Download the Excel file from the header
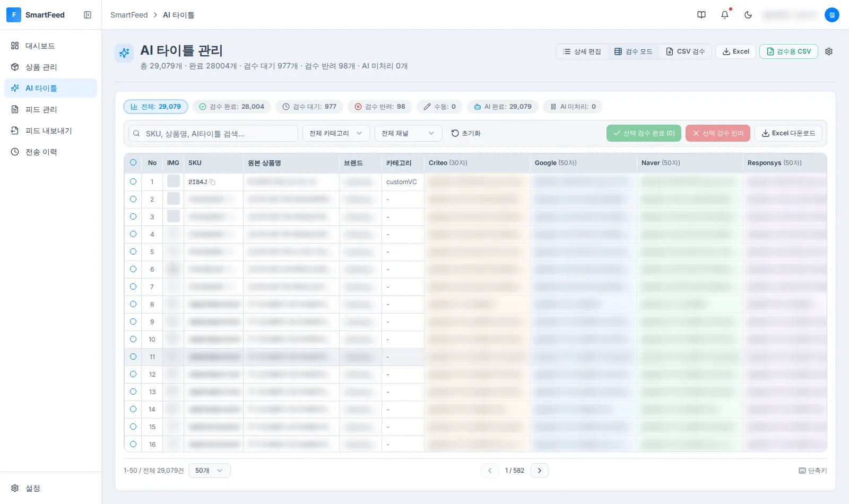849x504 pixels. (x=735, y=51)
